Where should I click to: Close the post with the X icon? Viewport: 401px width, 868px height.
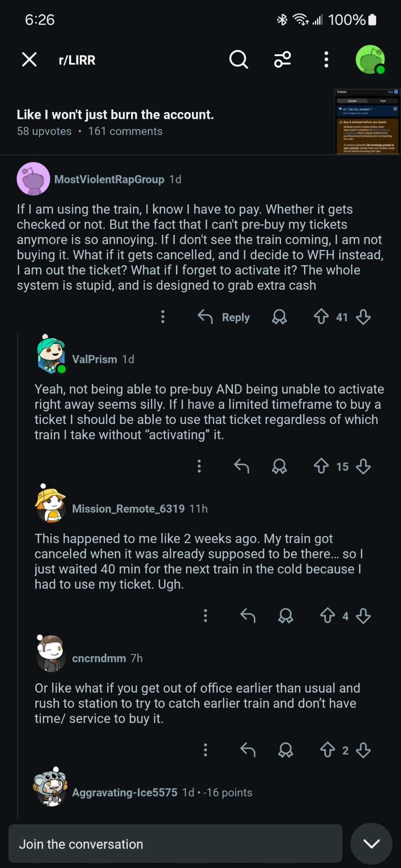[x=29, y=59]
